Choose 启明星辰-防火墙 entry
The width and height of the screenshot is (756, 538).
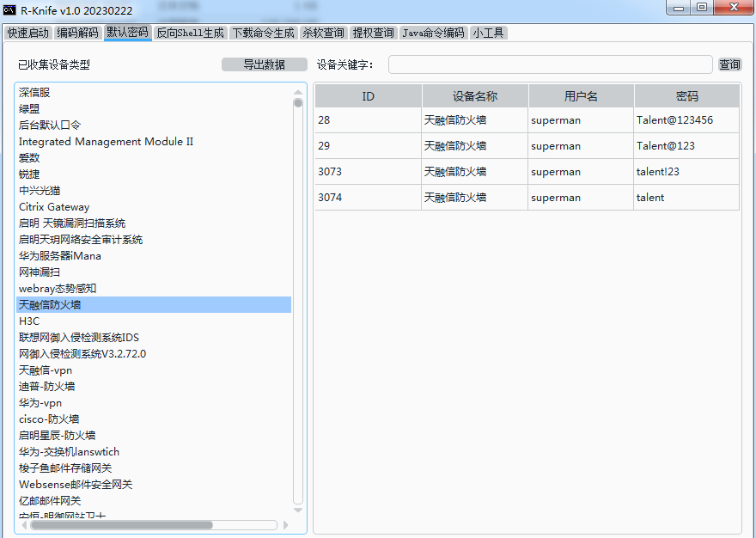click(x=153, y=435)
